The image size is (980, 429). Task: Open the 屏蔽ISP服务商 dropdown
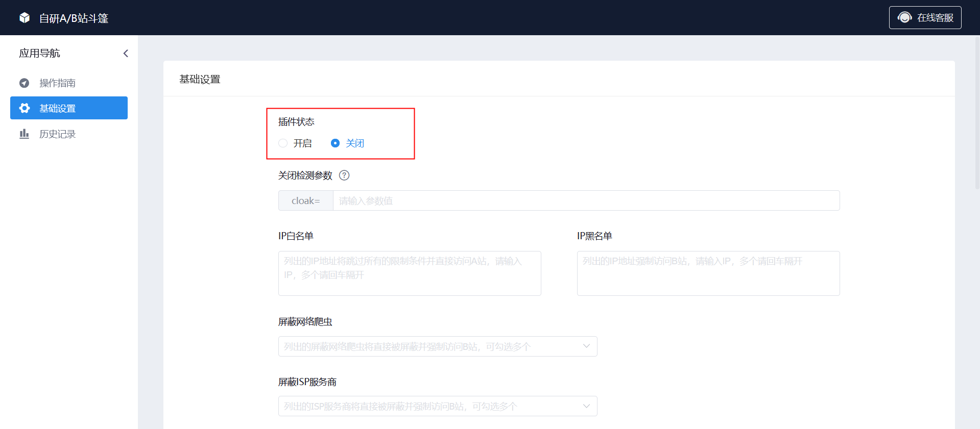(438, 406)
